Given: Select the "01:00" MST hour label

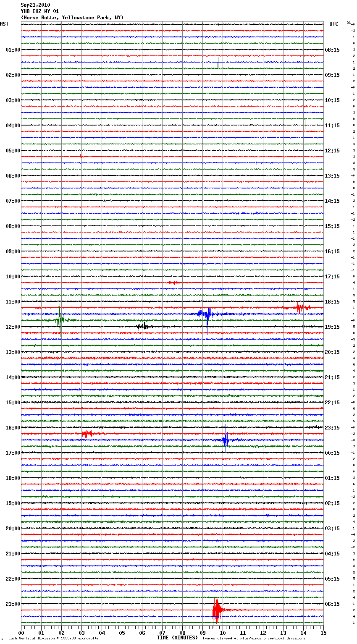Looking at the screenshot, I should tap(13, 50).
